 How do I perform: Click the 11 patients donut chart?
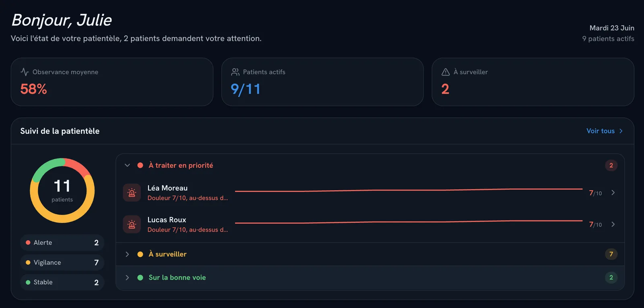point(62,190)
